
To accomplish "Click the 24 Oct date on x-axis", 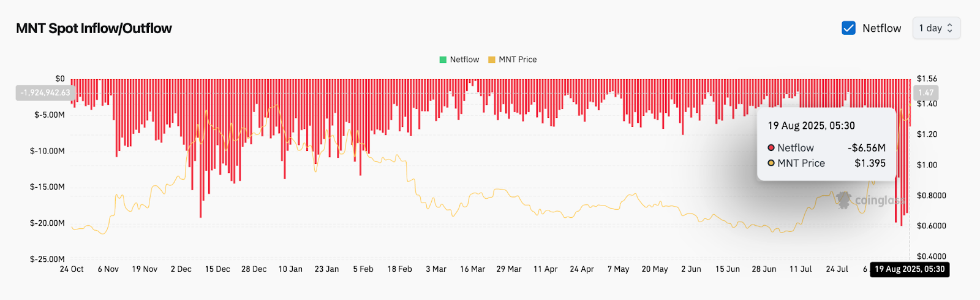I will point(72,269).
